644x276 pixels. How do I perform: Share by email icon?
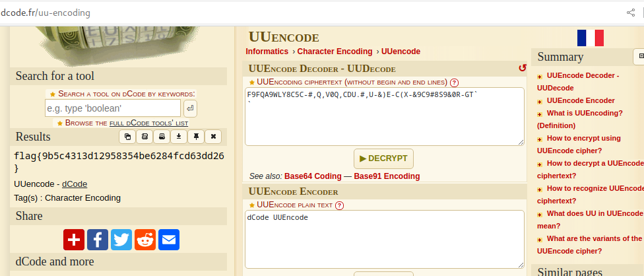169,240
